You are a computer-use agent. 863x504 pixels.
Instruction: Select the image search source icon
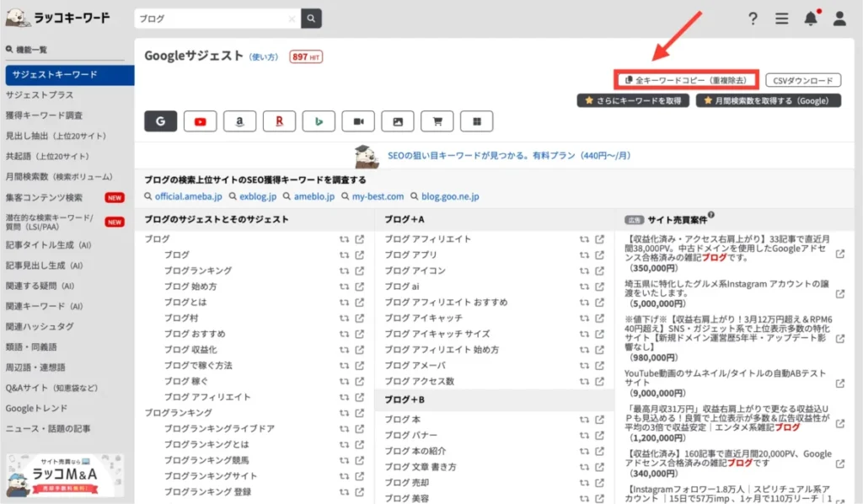tap(398, 121)
